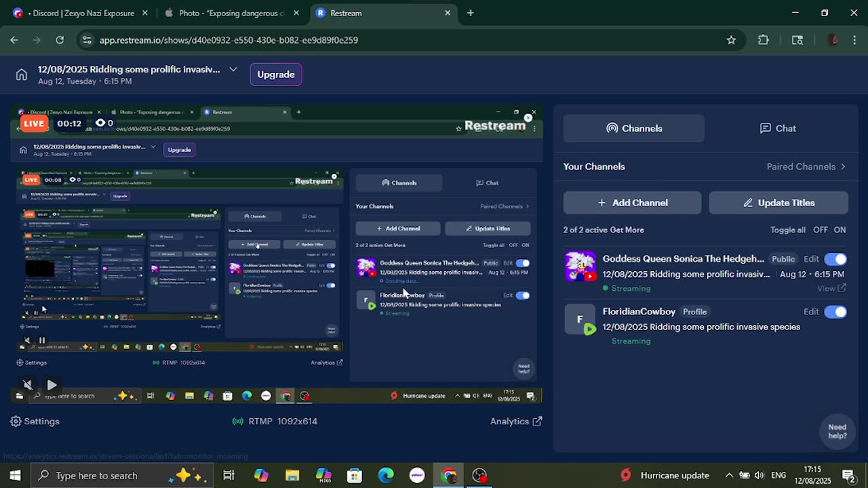
Task: Turn all channels OFF
Action: coord(821,230)
